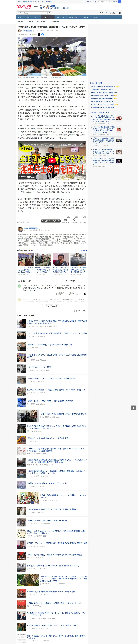Image resolution: width=138 pixels, height=644 pixels.
Task: Select 新着記事 sub-tab
Action: click(x=21, y=21)
